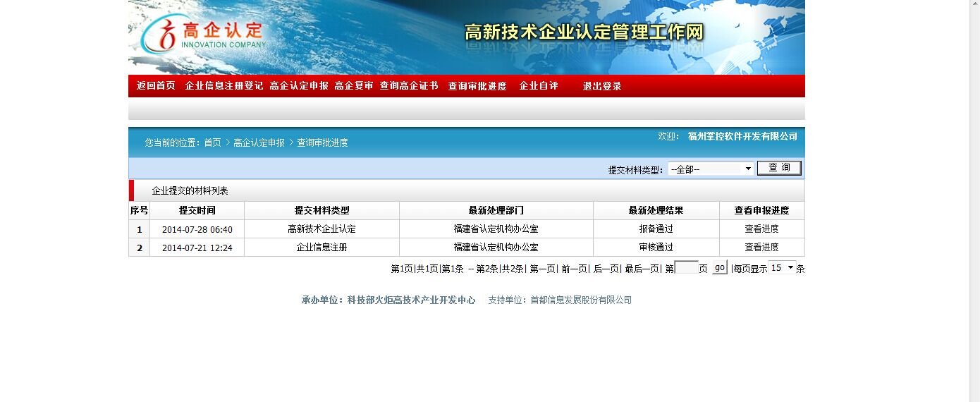
Task: Click 查看进度 for the 高新技术企业认定 row
Action: coord(761,229)
